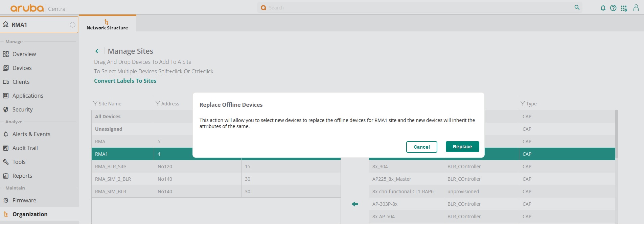
Task: Click the search magnifier icon
Action: tap(577, 7)
